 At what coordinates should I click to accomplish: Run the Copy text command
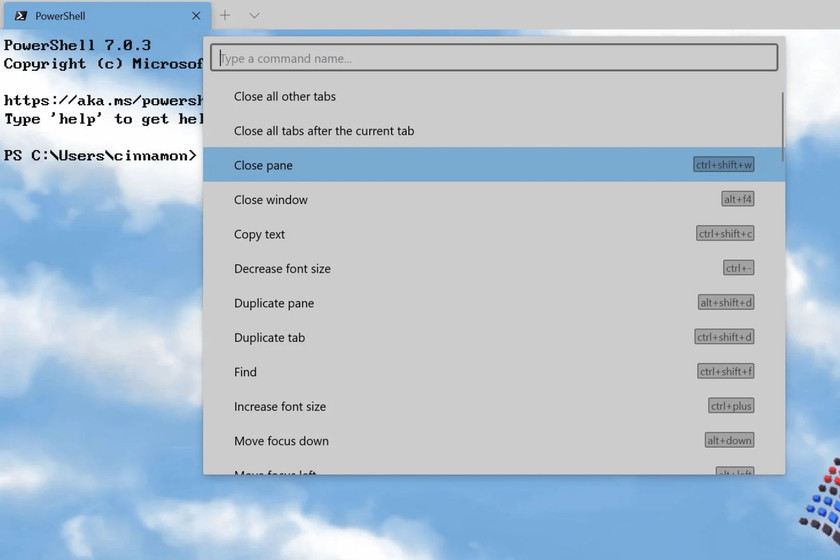(494, 234)
